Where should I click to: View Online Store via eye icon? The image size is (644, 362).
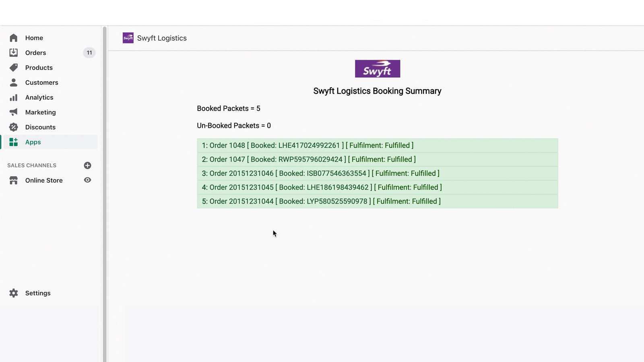tap(87, 180)
